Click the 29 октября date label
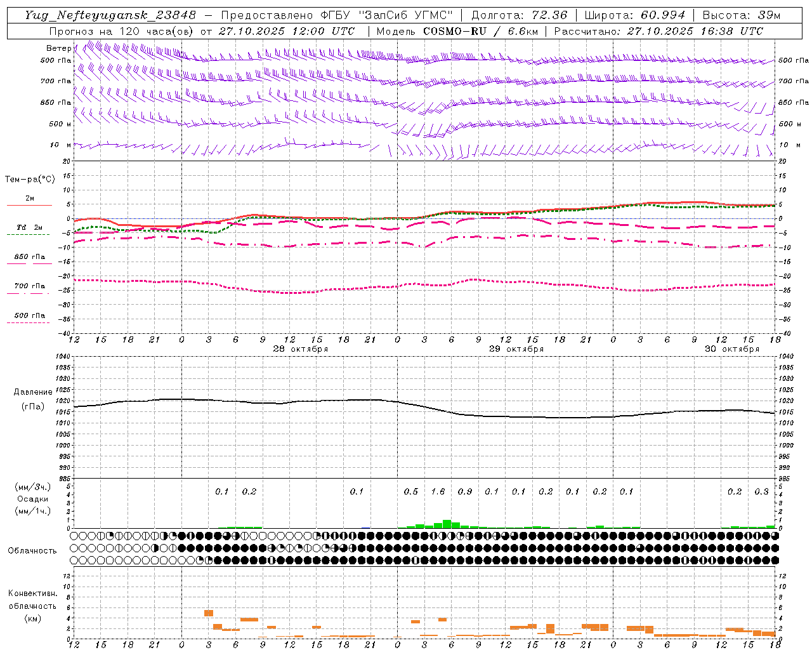This screenshot has height=650, width=812. (x=516, y=348)
